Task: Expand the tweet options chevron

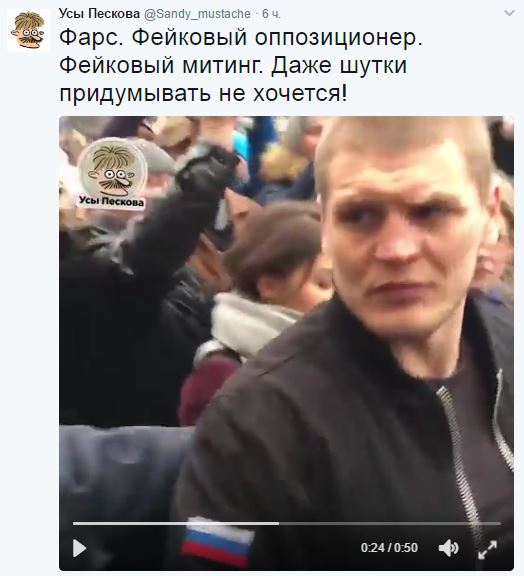Action: [509, 13]
